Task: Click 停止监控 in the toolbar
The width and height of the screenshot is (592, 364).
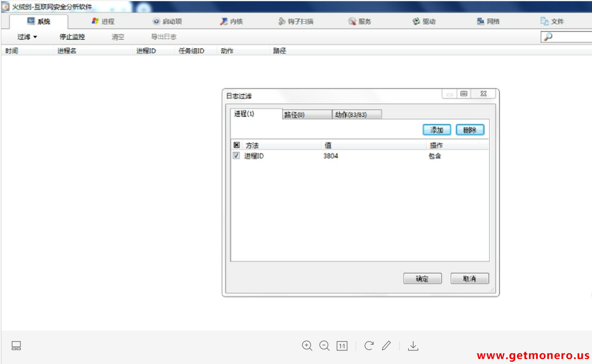Action: [72, 37]
